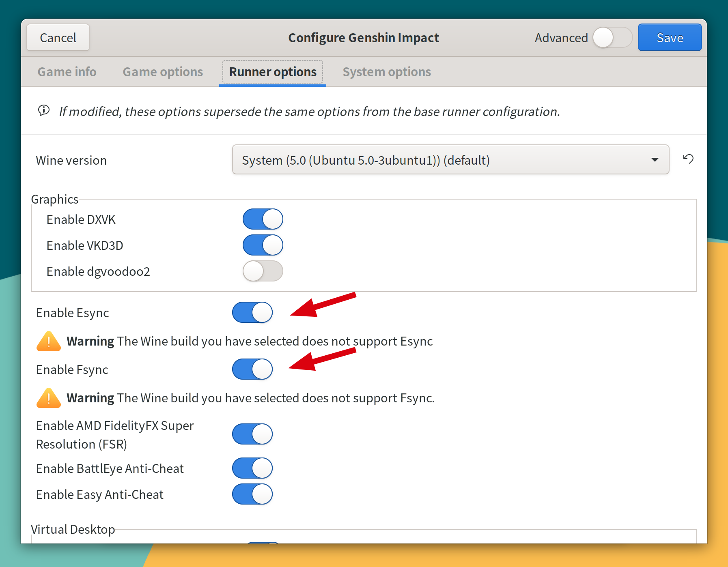Click the 'Enable Esync' label

[x=73, y=313]
